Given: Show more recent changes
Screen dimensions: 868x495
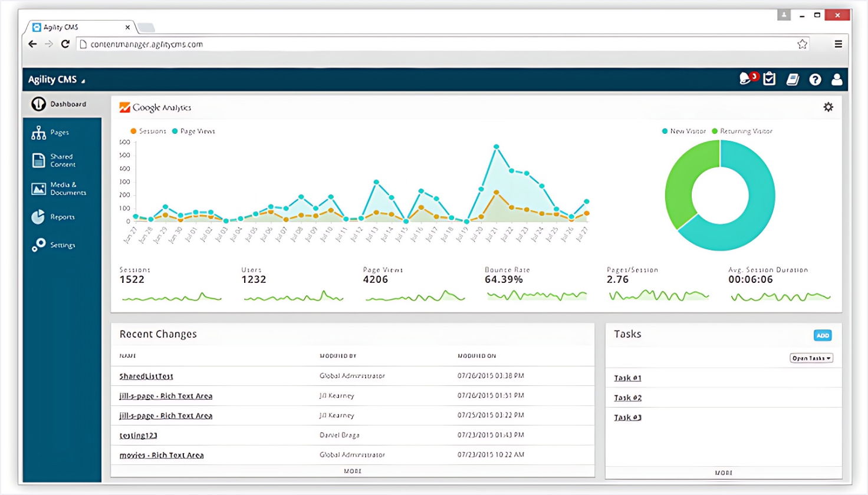Looking at the screenshot, I should pos(353,471).
